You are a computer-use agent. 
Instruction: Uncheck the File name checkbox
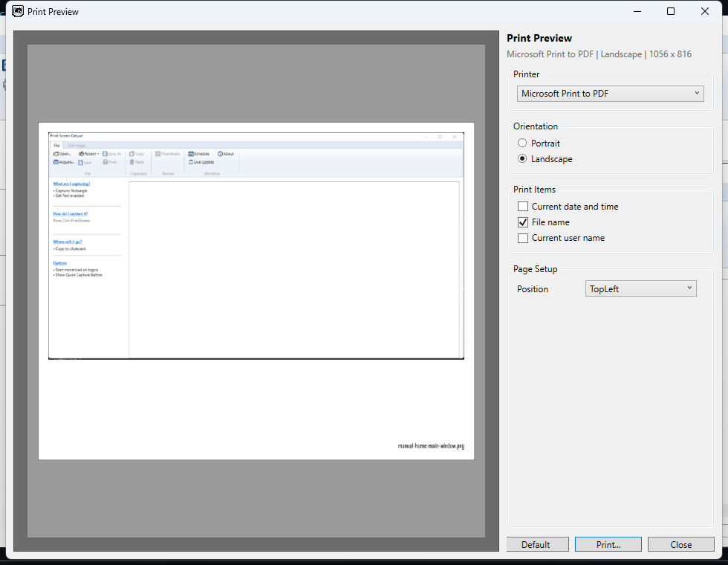523,222
